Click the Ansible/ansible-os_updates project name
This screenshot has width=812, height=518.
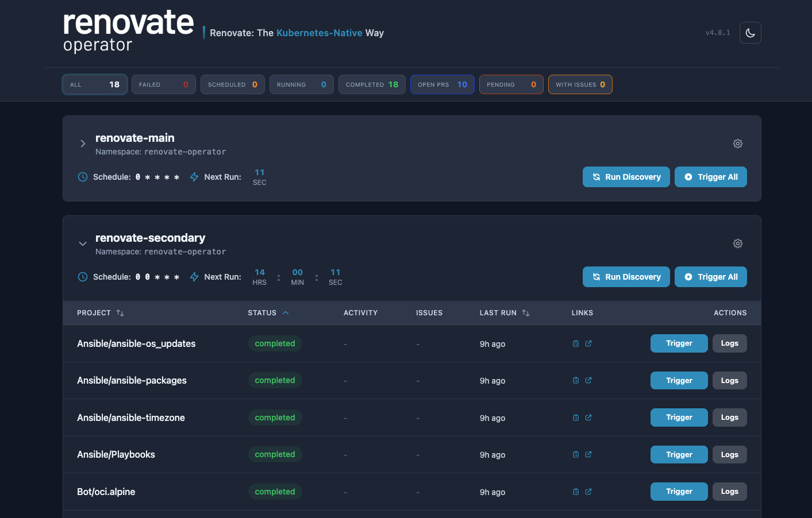[136, 343]
